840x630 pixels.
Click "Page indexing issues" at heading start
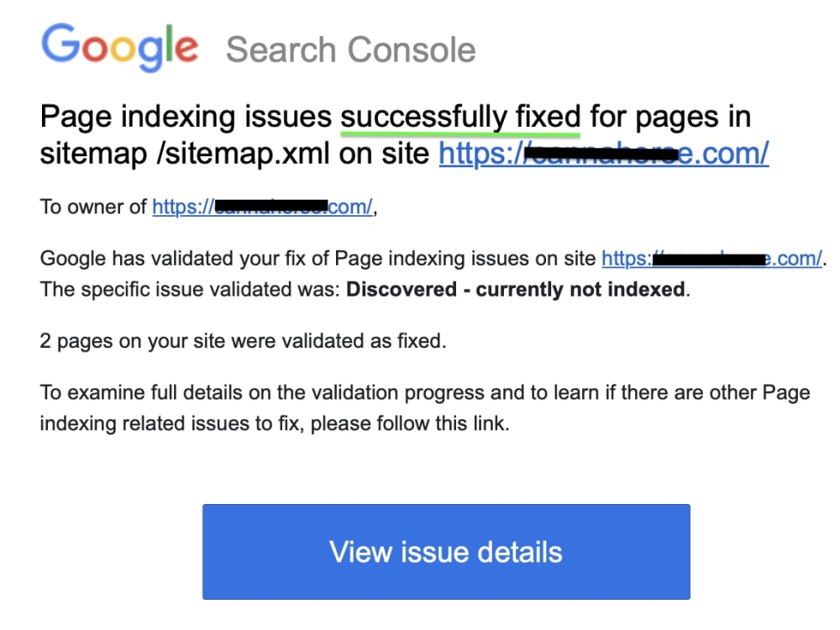point(186,117)
